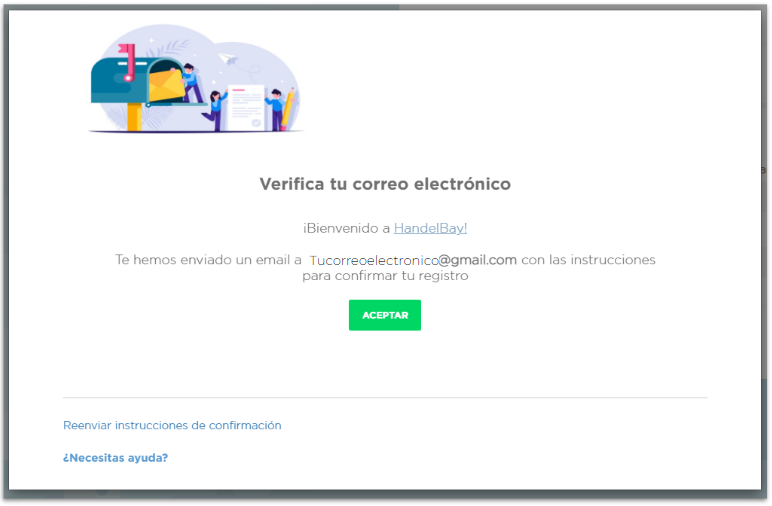Click the yellow envelope in the mailbox

click(x=166, y=86)
